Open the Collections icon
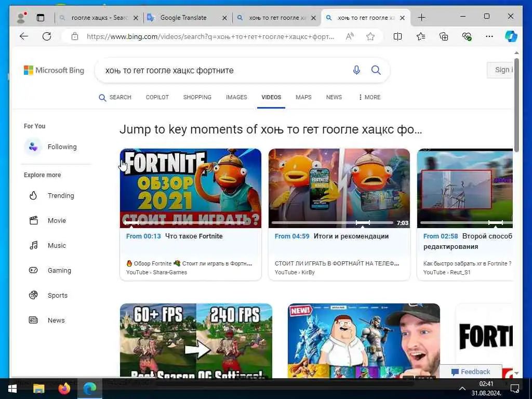 [444, 36]
